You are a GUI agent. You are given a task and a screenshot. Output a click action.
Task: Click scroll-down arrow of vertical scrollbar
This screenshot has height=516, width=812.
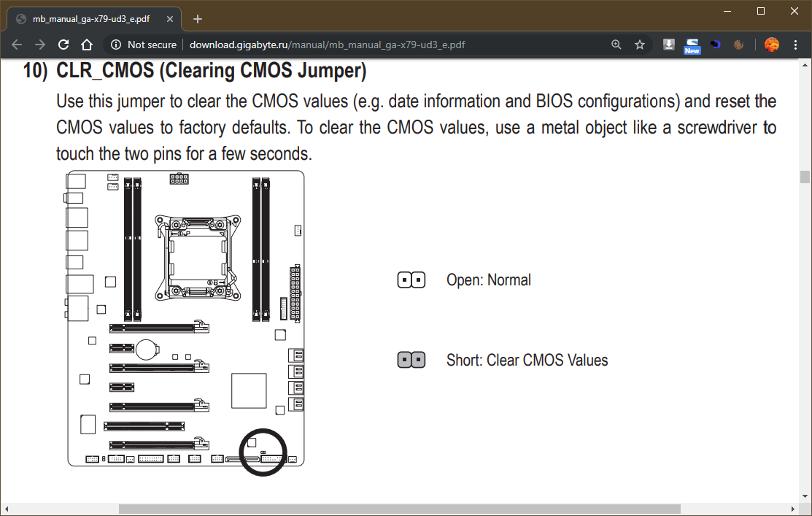coord(805,496)
